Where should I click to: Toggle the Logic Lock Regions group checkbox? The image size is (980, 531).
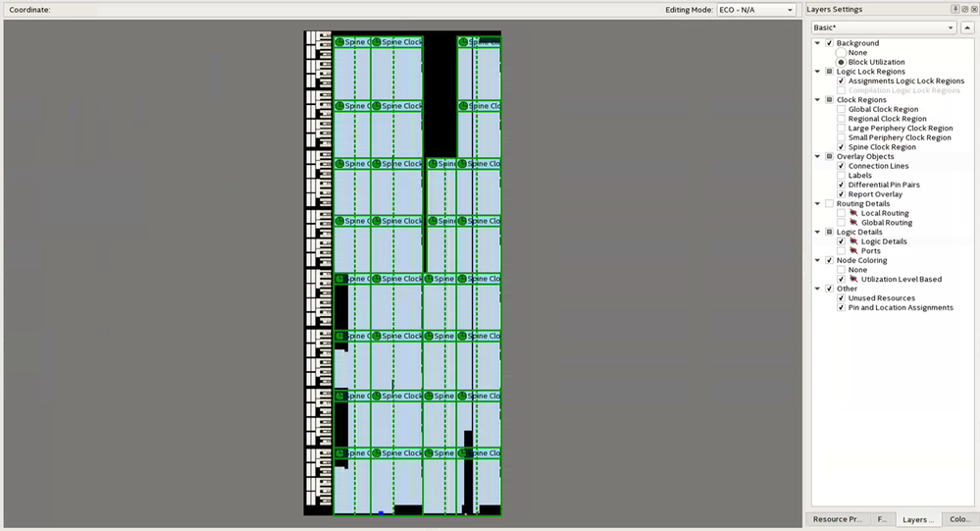point(829,72)
